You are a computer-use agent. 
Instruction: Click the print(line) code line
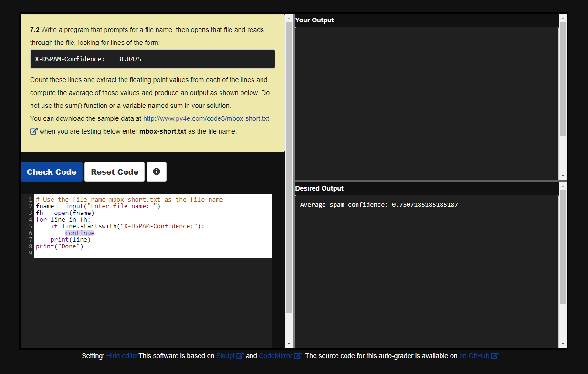coord(71,240)
